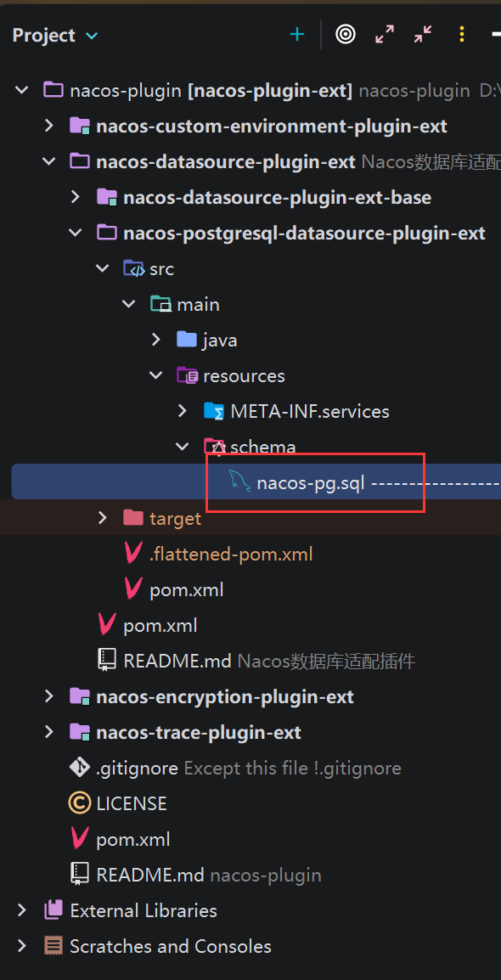The width and height of the screenshot is (501, 980).
Task: Click nacos-custom-environment-plugin-ext module icon
Action: (x=80, y=126)
